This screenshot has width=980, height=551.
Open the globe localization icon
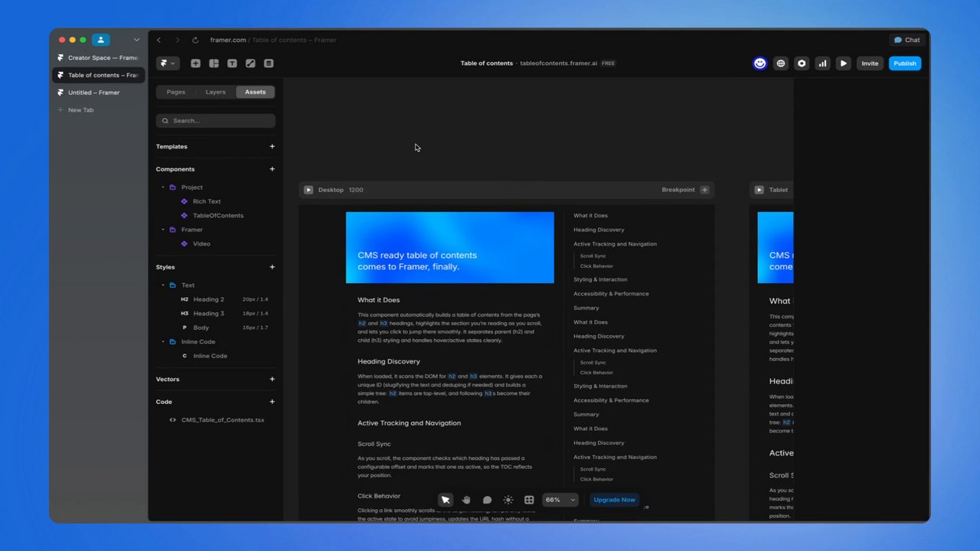coord(781,64)
